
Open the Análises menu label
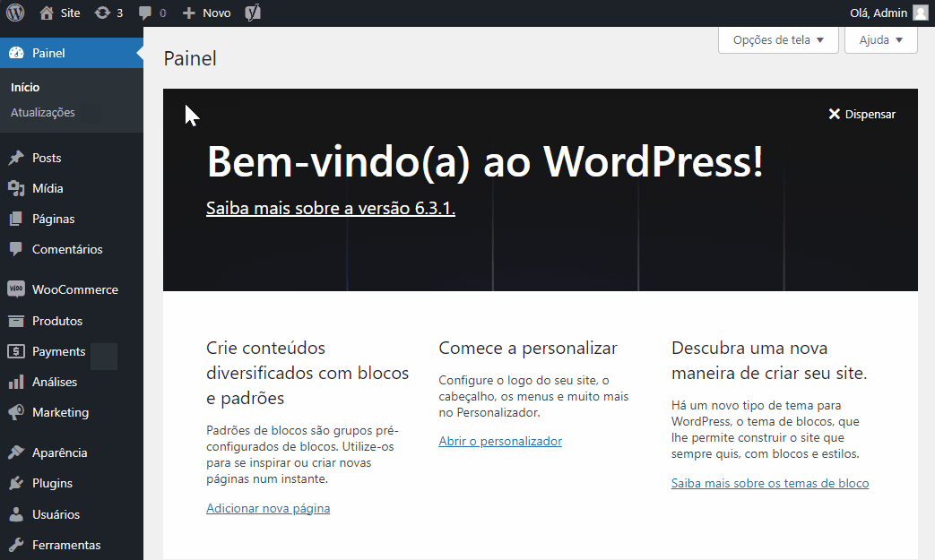(55, 382)
